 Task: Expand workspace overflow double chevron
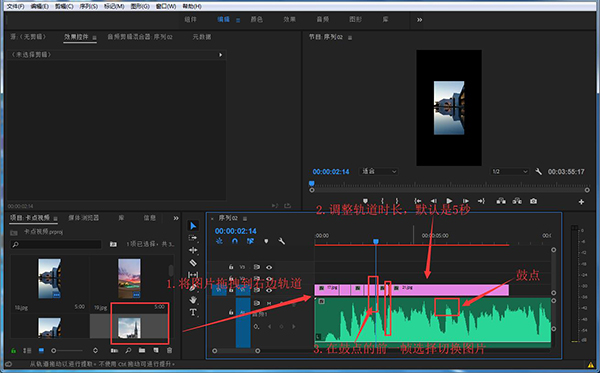click(419, 20)
